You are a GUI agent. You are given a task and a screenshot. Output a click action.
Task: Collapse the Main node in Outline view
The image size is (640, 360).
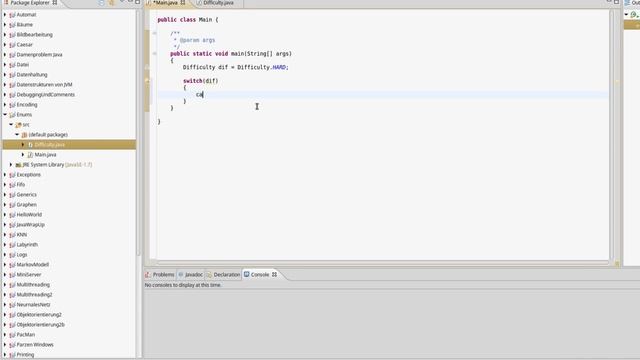coord(627,15)
